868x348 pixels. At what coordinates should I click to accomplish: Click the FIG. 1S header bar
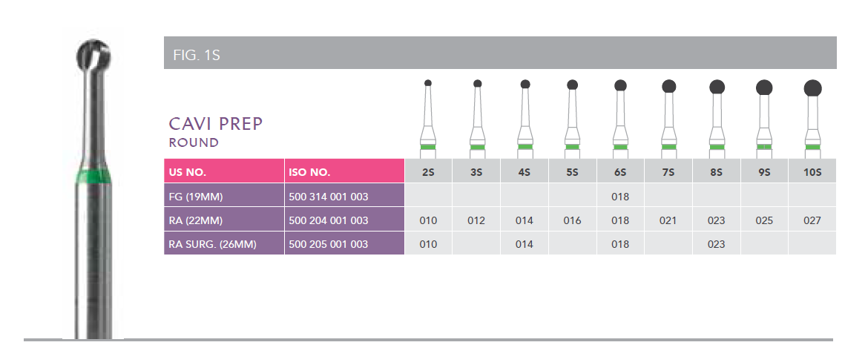[x=500, y=53]
